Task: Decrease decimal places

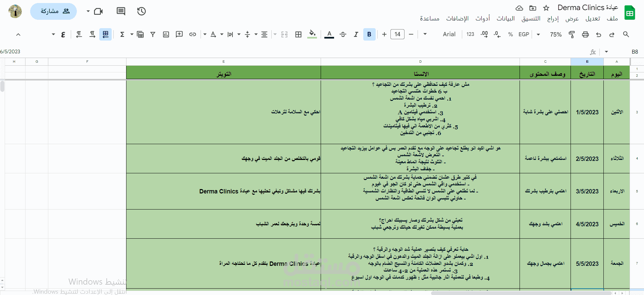Action: (x=497, y=34)
